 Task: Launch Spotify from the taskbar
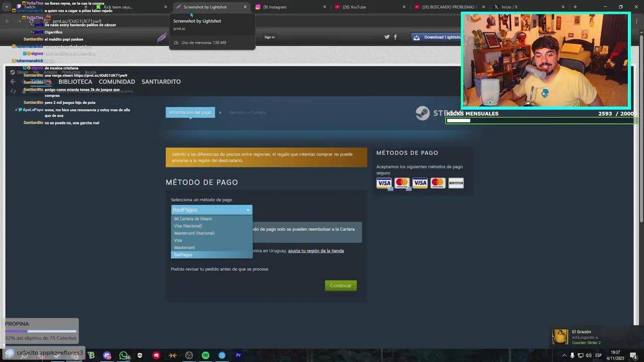205,355
